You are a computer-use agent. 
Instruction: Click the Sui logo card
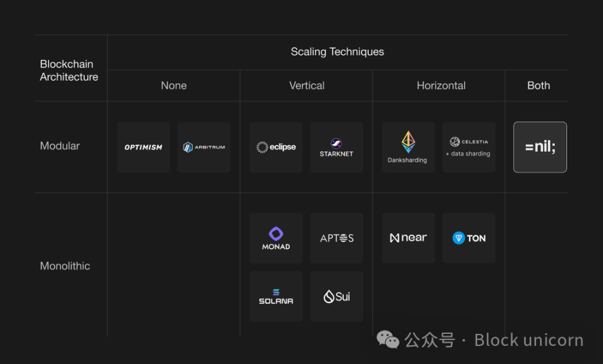[336, 296]
